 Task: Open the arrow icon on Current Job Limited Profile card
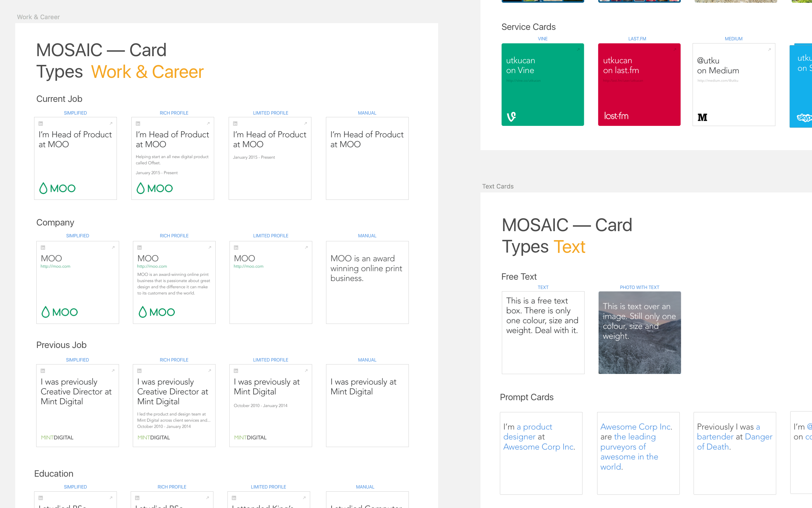[x=306, y=123]
